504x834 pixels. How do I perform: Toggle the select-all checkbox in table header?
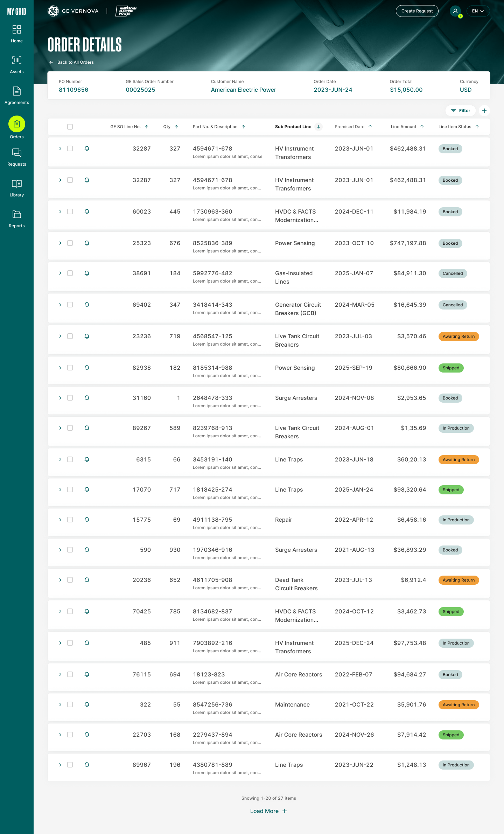click(x=70, y=127)
